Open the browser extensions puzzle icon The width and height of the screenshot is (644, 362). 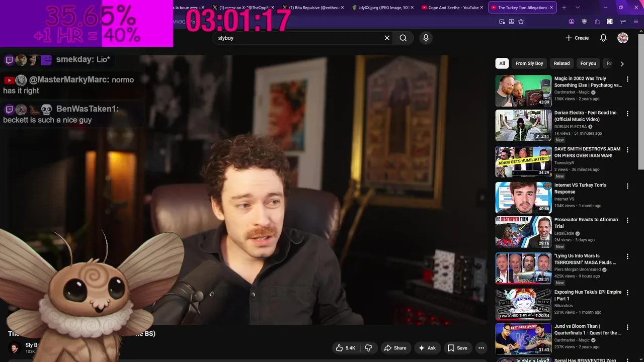597,22
